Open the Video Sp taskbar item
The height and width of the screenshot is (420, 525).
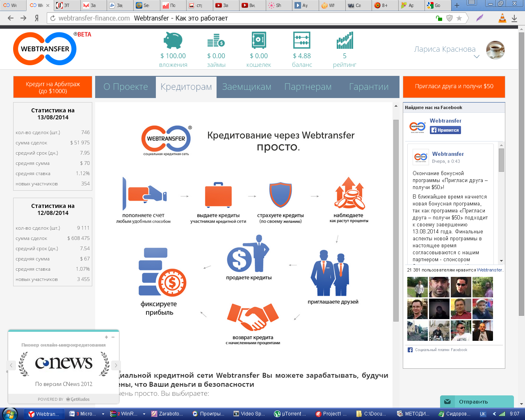click(x=250, y=414)
